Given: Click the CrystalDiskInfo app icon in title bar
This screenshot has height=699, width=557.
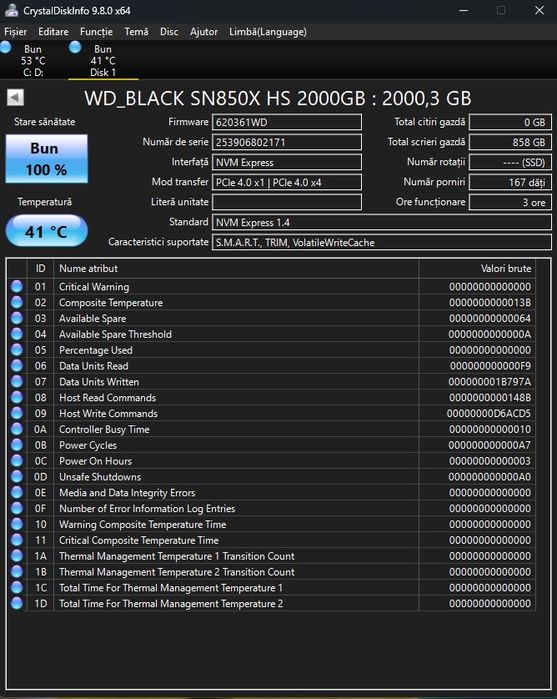Looking at the screenshot, I should pos(11,10).
